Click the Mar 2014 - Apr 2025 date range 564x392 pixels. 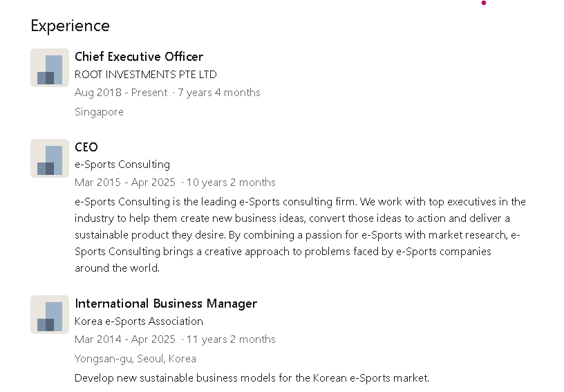tap(125, 339)
